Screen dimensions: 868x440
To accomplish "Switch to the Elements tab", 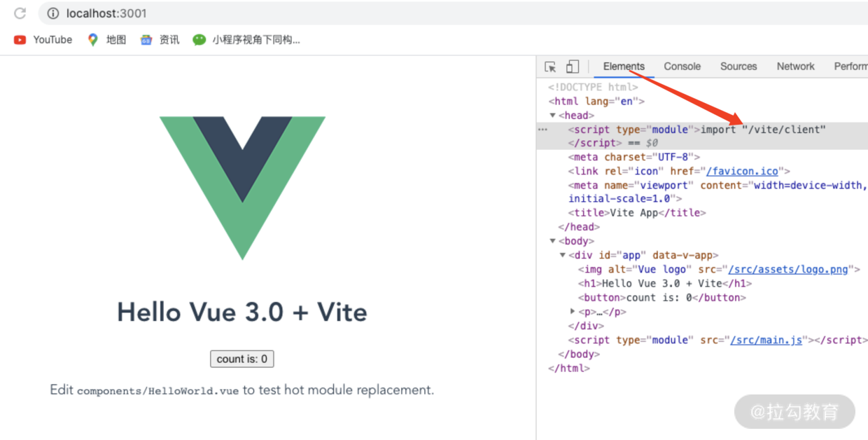I will pyautogui.click(x=624, y=67).
